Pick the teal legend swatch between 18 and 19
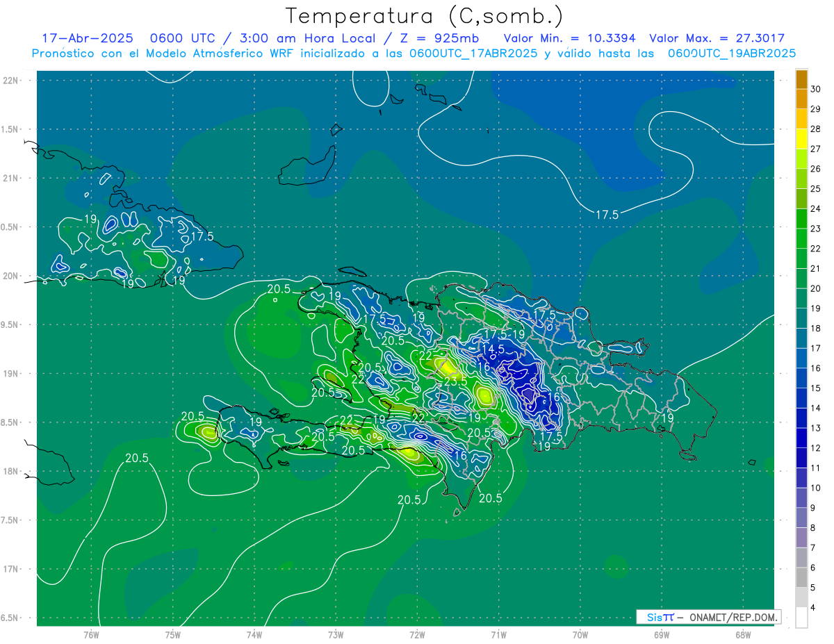This screenshot has height=644, width=834. tap(801, 318)
